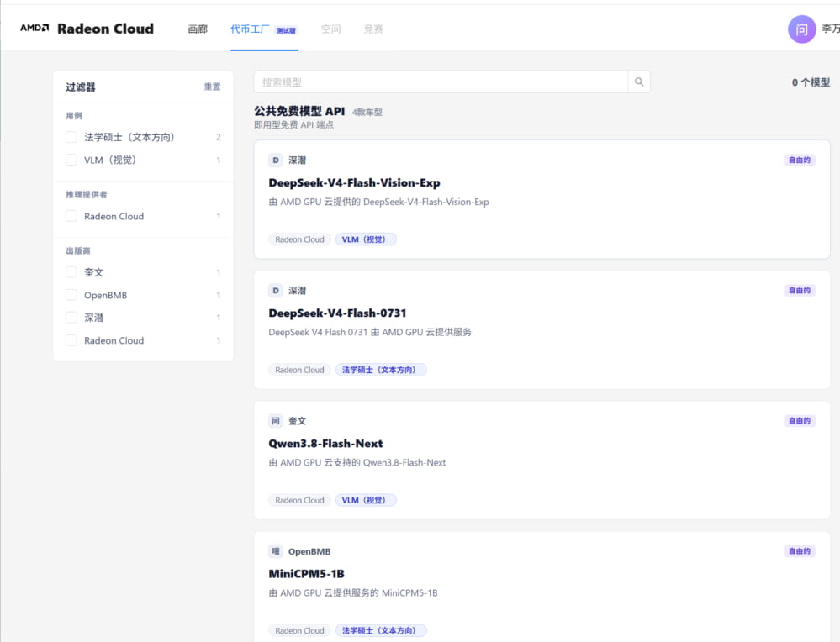Click the 奎文 publisher icon on Qwen3.8 card
Image resolution: width=840 pixels, height=642 pixels.
click(x=275, y=421)
